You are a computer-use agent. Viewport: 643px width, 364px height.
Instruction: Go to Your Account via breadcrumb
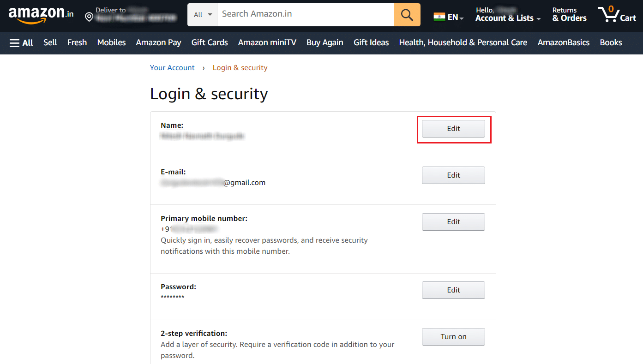point(172,67)
